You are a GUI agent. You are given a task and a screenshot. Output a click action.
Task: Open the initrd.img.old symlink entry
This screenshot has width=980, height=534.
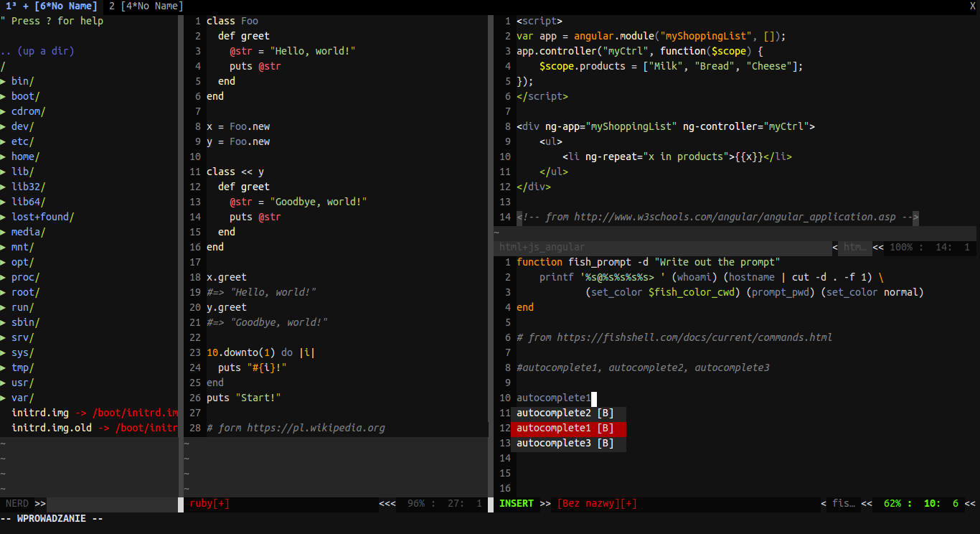click(x=95, y=428)
